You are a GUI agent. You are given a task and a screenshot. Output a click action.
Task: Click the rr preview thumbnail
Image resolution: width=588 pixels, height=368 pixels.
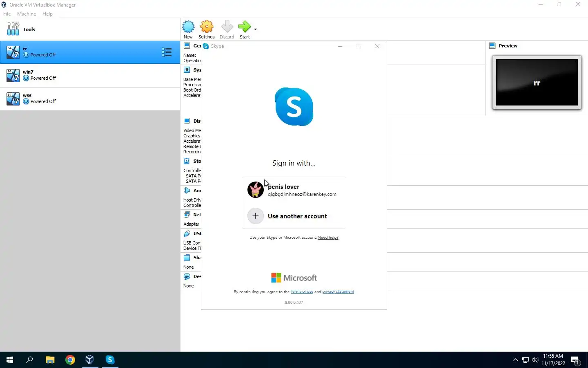coord(537,83)
